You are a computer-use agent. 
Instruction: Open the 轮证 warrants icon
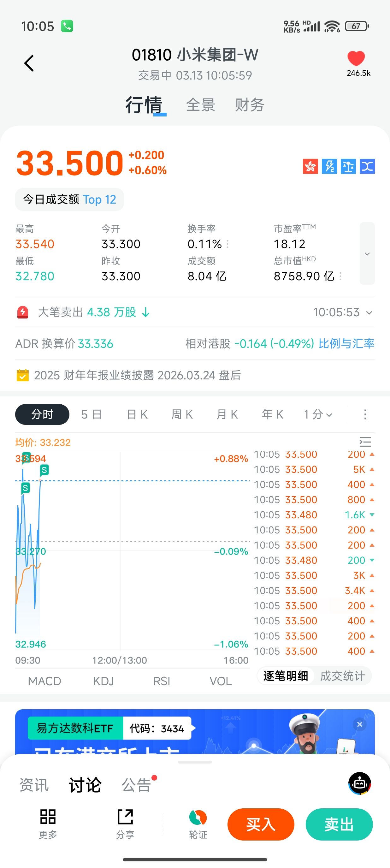(198, 817)
